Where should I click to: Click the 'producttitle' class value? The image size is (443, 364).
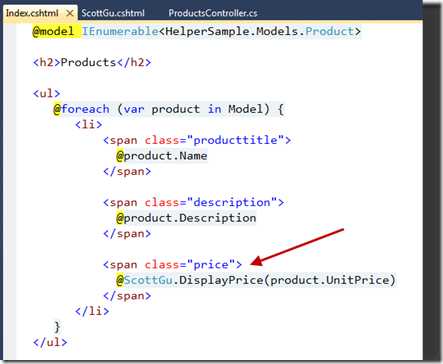(x=235, y=140)
